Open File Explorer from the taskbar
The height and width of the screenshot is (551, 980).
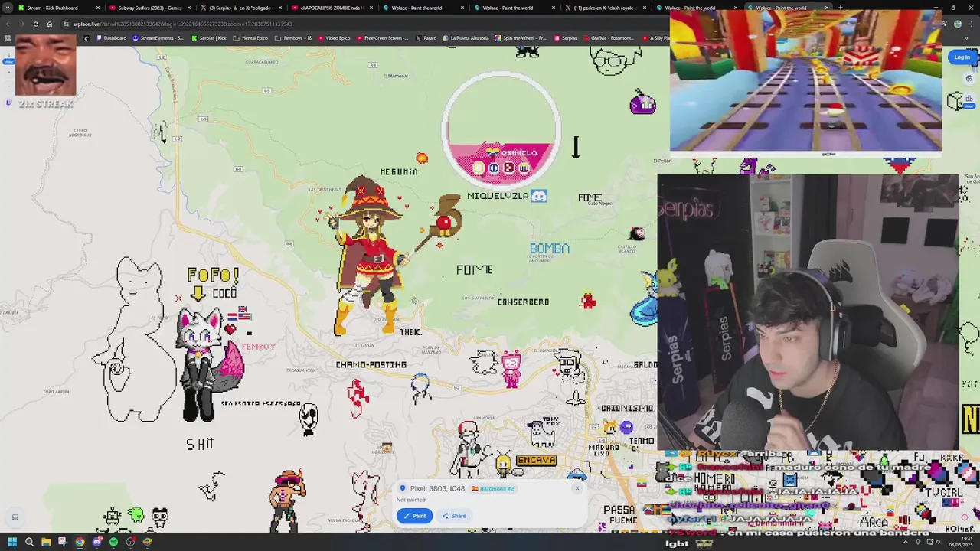click(46, 542)
